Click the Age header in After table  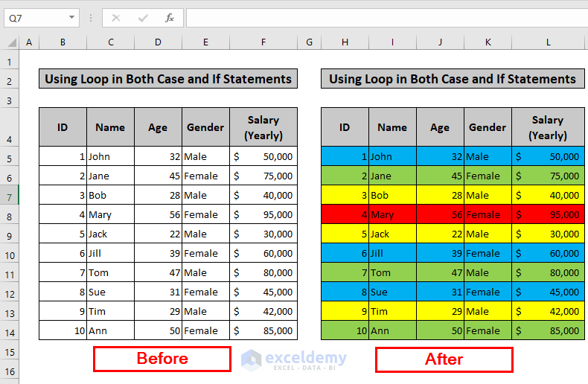pyautogui.click(x=440, y=127)
